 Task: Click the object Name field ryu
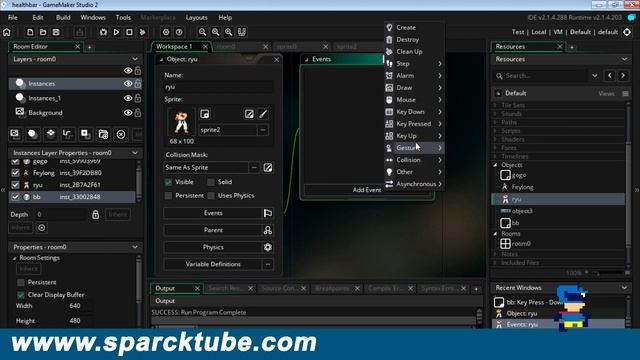pyautogui.click(x=218, y=87)
